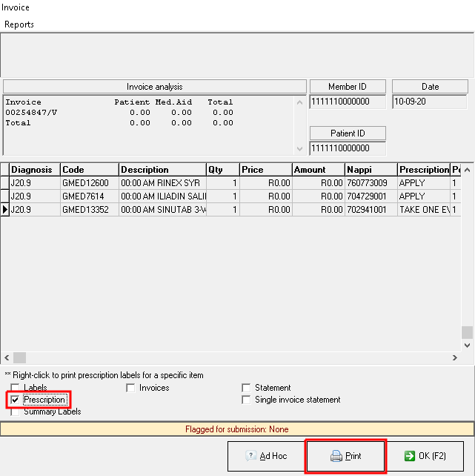Click the grid's left scroll arrow
Viewport: 475px width, 476px height.
coord(7,357)
